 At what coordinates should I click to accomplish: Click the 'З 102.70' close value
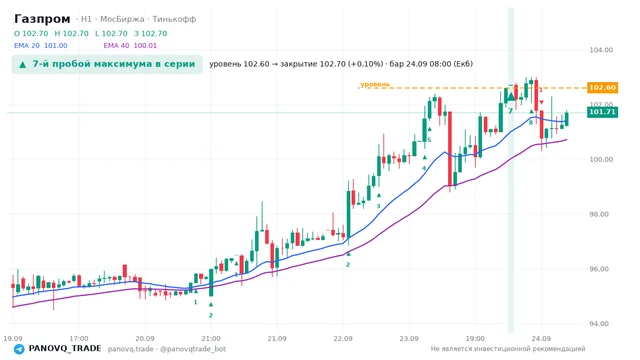[151, 33]
